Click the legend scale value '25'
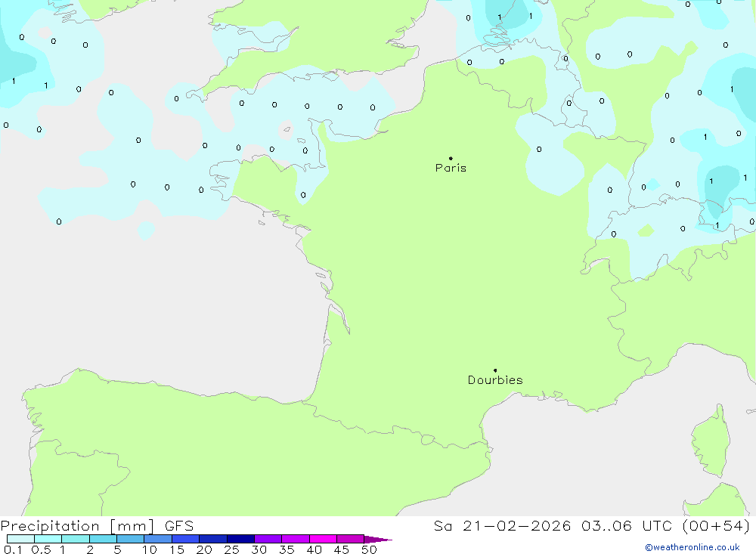Screen dimensions: 756x554 232,549
